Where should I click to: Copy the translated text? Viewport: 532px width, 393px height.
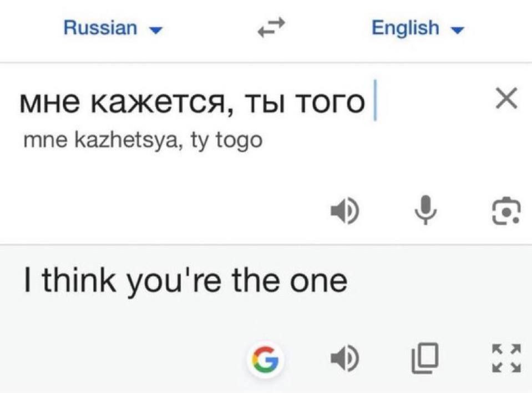coord(425,359)
